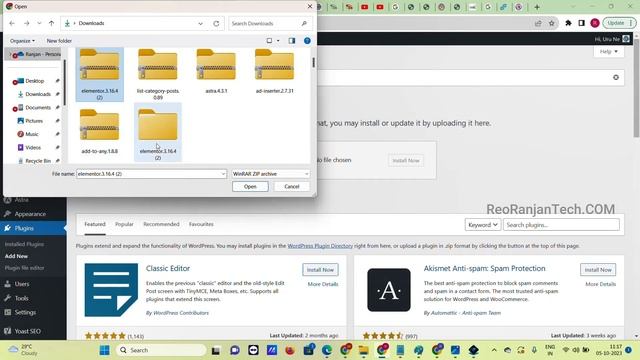Open Users in WordPress sidebar
This screenshot has width=640, height=360.
pyautogui.click(x=22, y=284)
